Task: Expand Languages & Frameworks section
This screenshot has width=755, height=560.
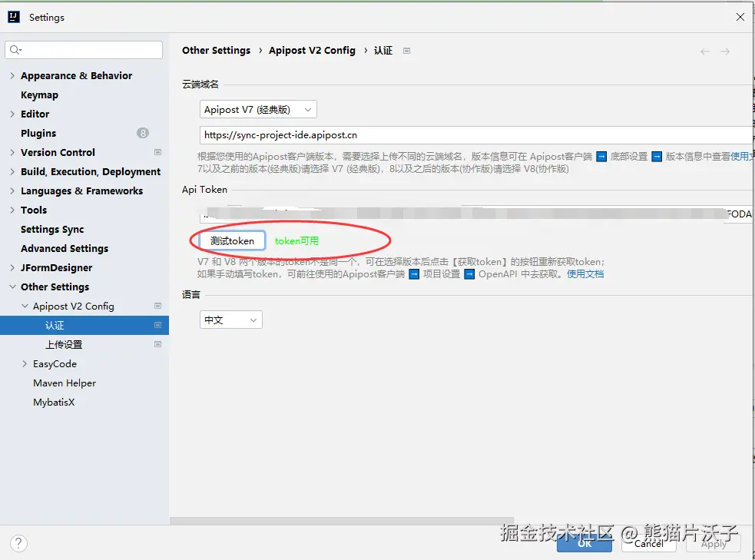Action: click(x=12, y=191)
